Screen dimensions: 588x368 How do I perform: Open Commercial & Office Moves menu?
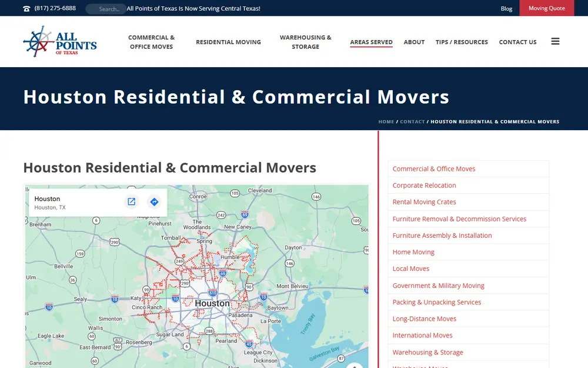pyautogui.click(x=152, y=42)
